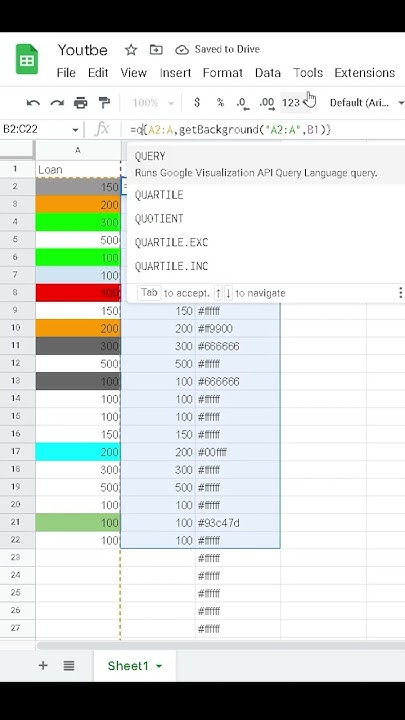Select the Loan header cell
This screenshot has width=405, height=720.
[x=78, y=169]
